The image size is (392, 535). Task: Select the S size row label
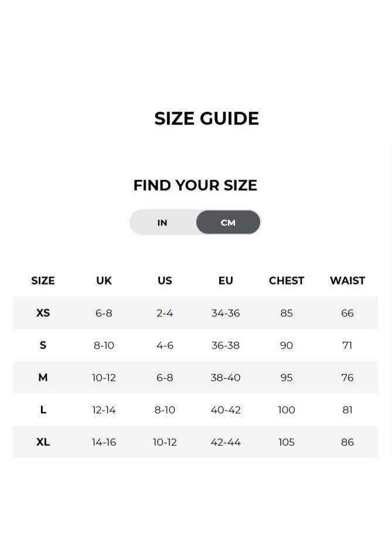click(43, 346)
